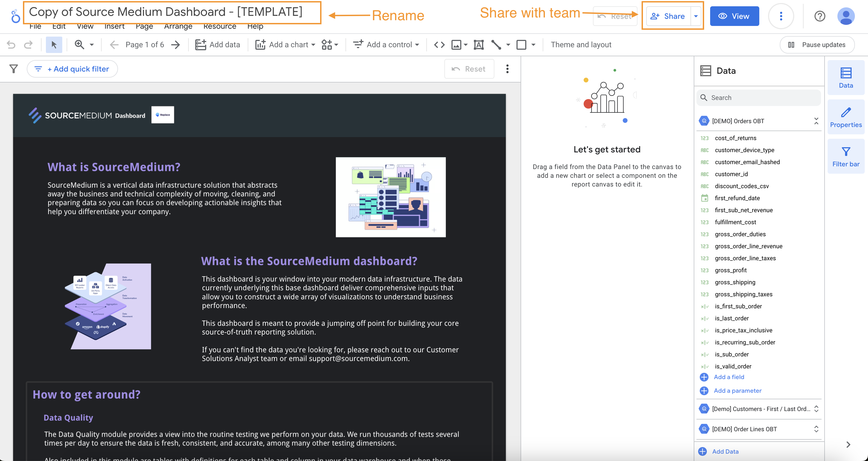
Task: Go to next page arrow
Action: (x=176, y=45)
